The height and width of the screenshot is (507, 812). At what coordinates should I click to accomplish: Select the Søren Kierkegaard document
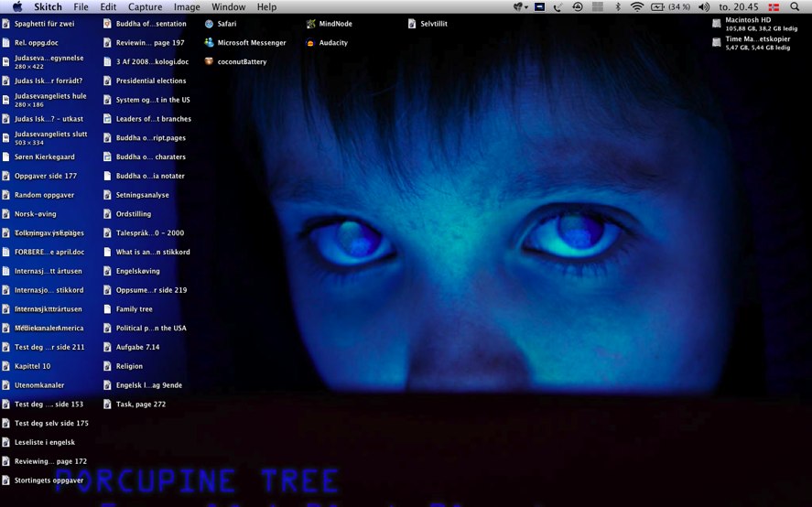pyautogui.click(x=44, y=157)
